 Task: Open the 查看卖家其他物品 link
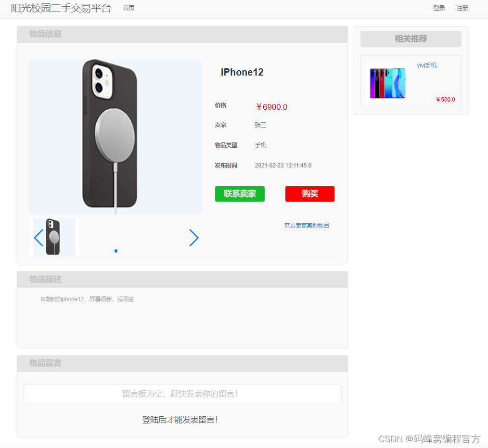pos(307,226)
